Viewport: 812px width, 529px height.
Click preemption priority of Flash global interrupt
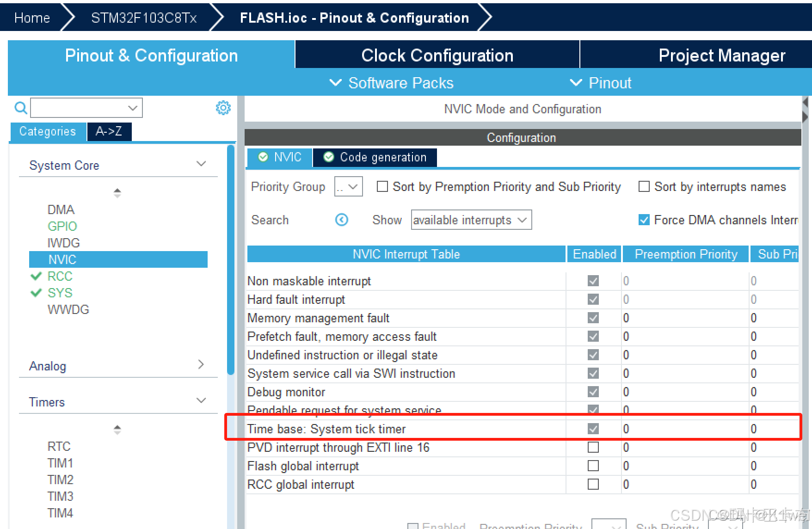point(685,466)
